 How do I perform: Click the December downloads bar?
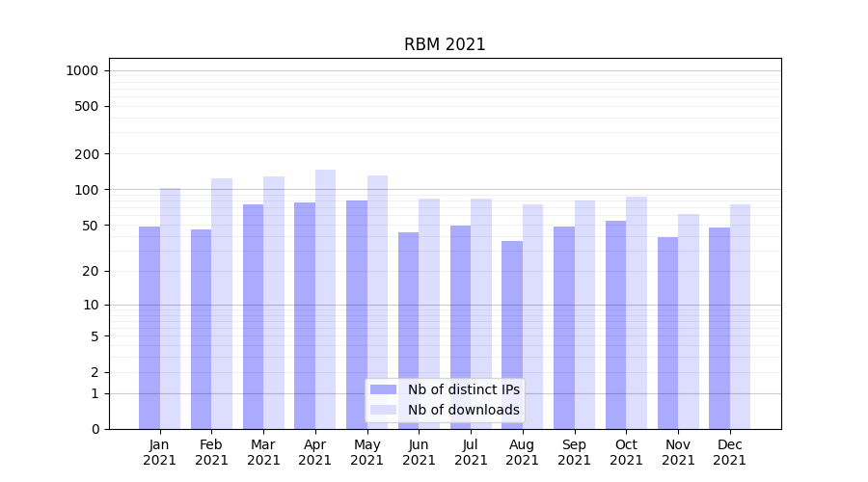click(740, 316)
